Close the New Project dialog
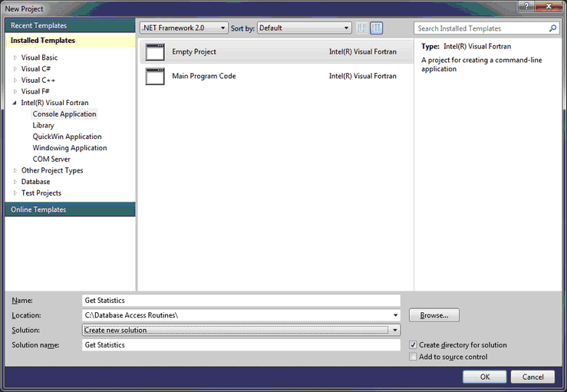Screen dimensions: 567x392 pyautogui.click(x=549, y=6)
